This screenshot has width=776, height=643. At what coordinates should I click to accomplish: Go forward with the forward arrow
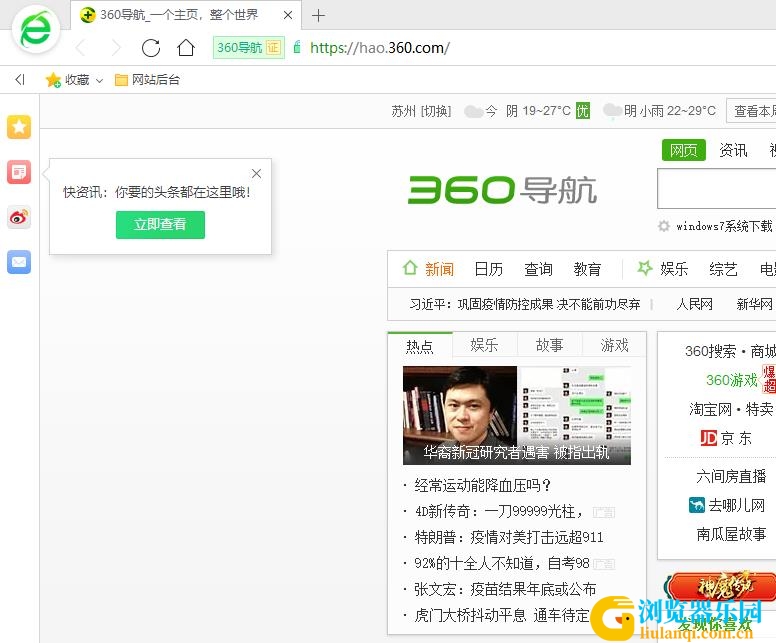116,48
